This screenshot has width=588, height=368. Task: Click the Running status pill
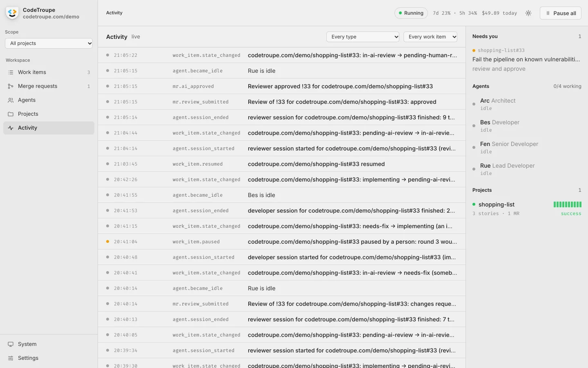411,13
